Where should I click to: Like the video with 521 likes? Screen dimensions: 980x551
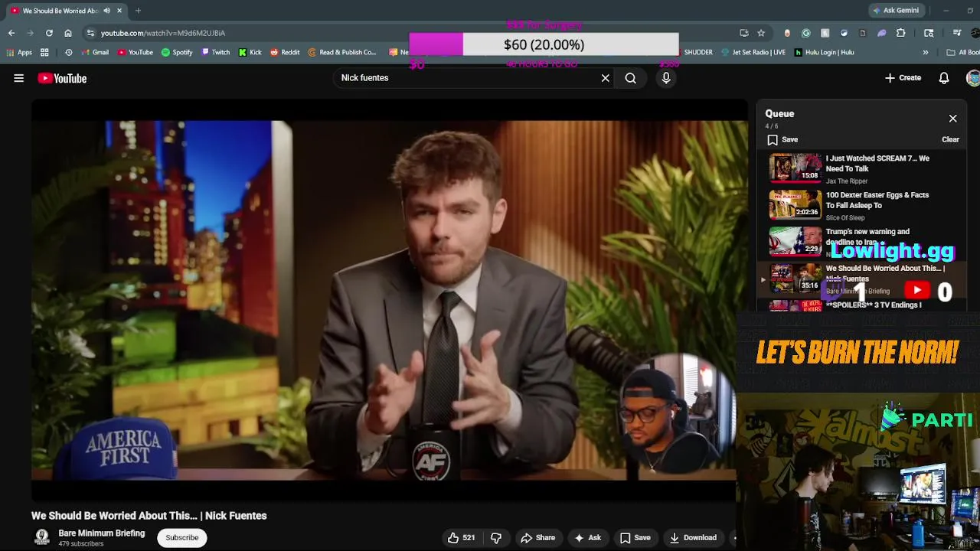click(x=462, y=538)
